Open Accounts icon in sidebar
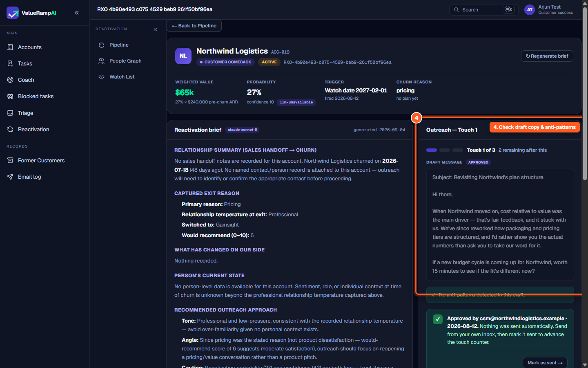 (x=10, y=47)
